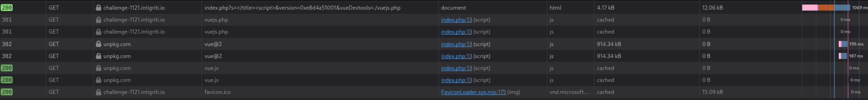Click challenge-1121.intigriti.io domain in favicon.ico row

134,92
